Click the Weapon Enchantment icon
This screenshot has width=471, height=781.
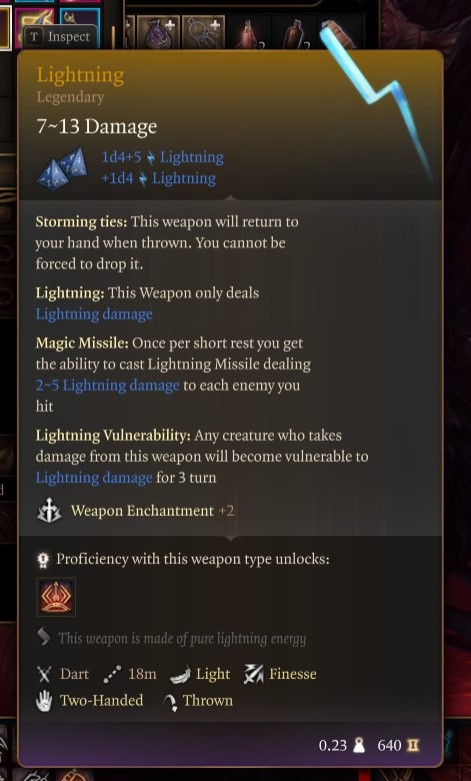pos(49,512)
